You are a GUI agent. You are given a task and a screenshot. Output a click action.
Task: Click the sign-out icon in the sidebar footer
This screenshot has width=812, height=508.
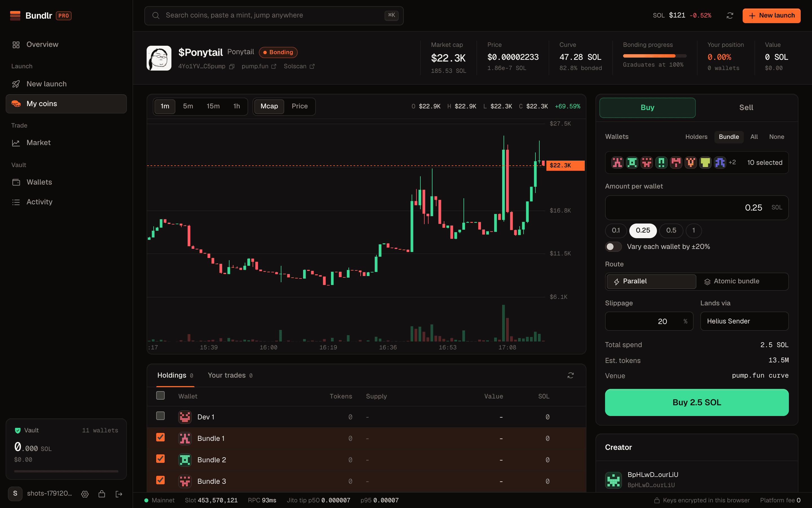click(119, 494)
